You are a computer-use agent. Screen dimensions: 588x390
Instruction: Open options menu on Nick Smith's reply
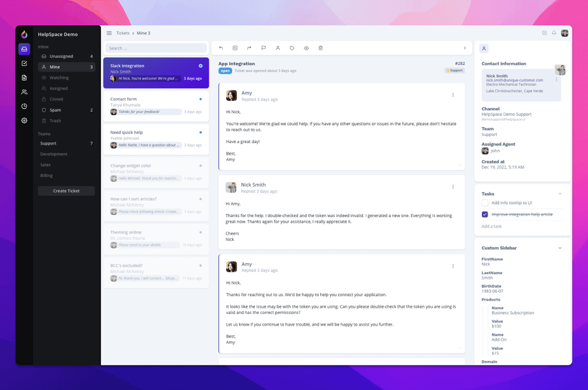tap(453, 187)
